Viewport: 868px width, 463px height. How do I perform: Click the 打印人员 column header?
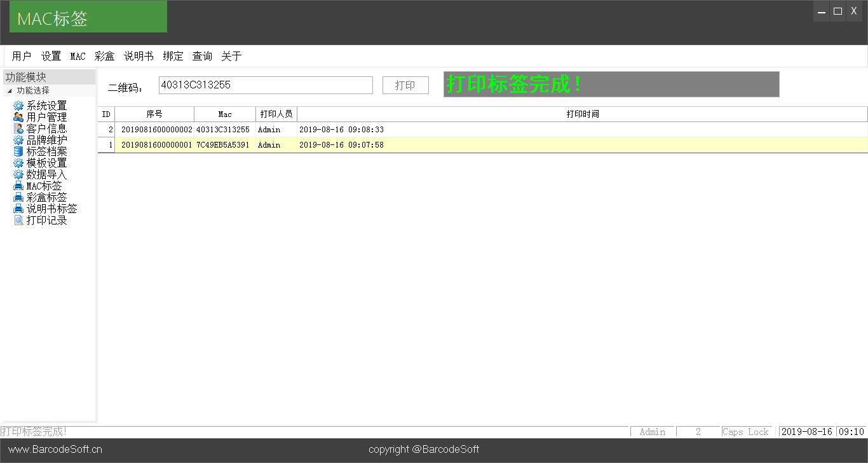point(276,114)
